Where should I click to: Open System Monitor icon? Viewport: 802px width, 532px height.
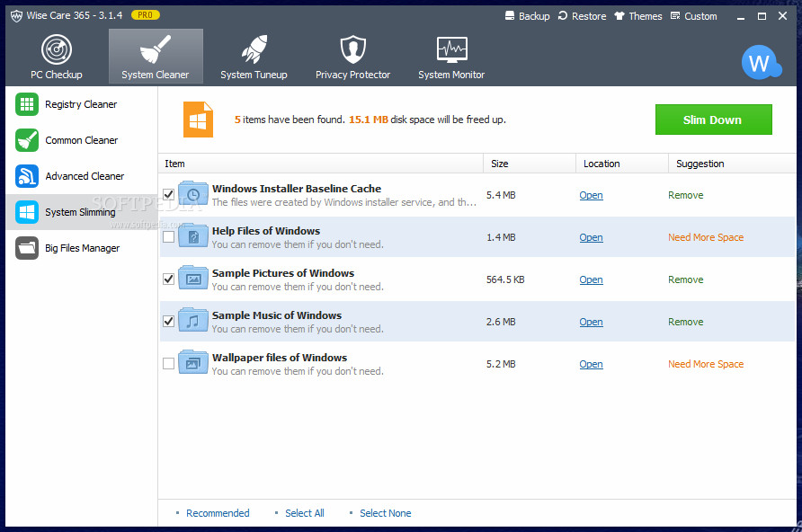pos(450,50)
